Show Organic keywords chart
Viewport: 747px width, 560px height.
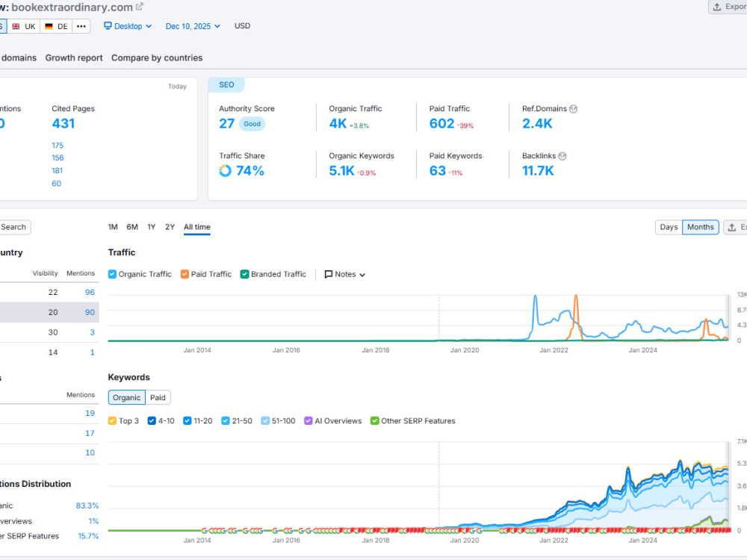pyautogui.click(x=127, y=398)
